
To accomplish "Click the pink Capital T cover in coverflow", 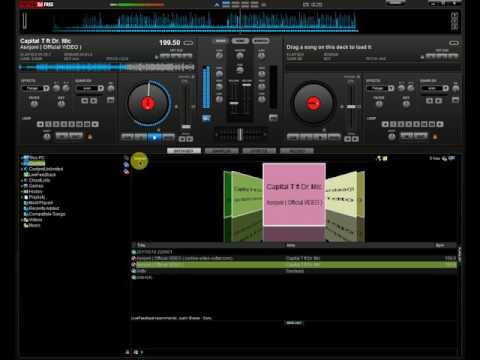I will tap(294, 194).
